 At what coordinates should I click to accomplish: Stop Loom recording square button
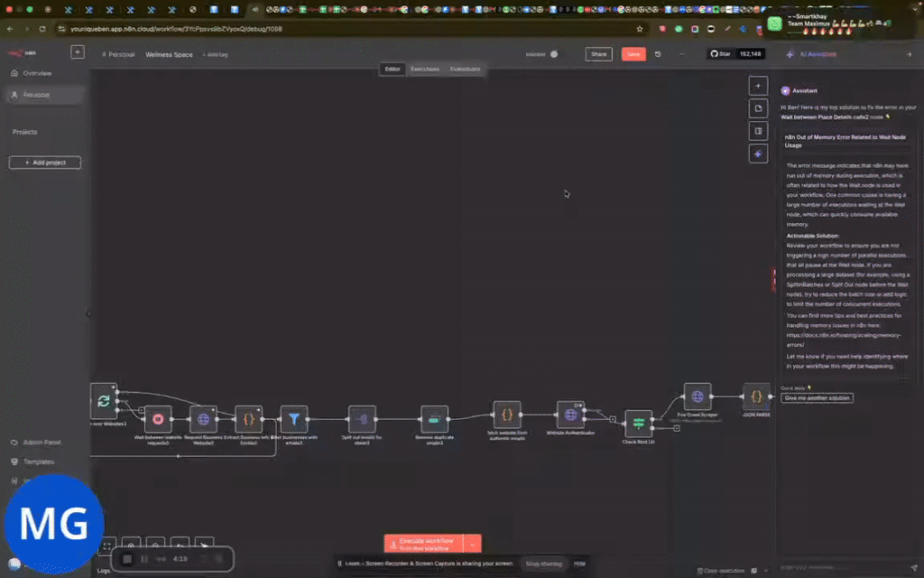pos(127,558)
